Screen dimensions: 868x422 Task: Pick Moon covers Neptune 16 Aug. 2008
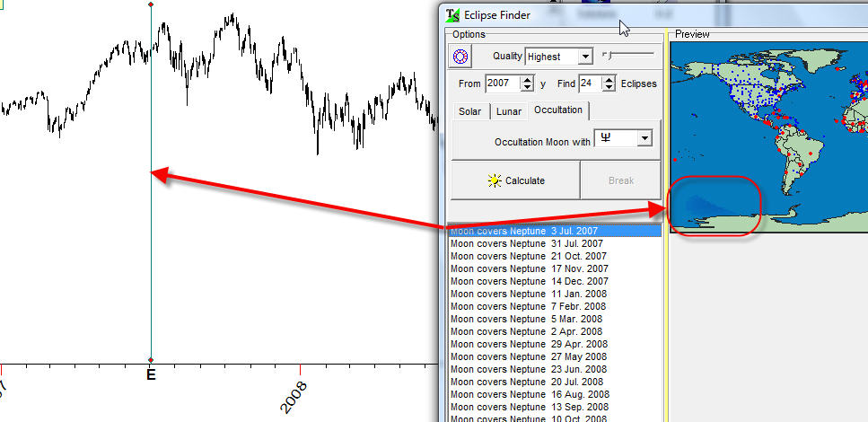tap(530, 394)
